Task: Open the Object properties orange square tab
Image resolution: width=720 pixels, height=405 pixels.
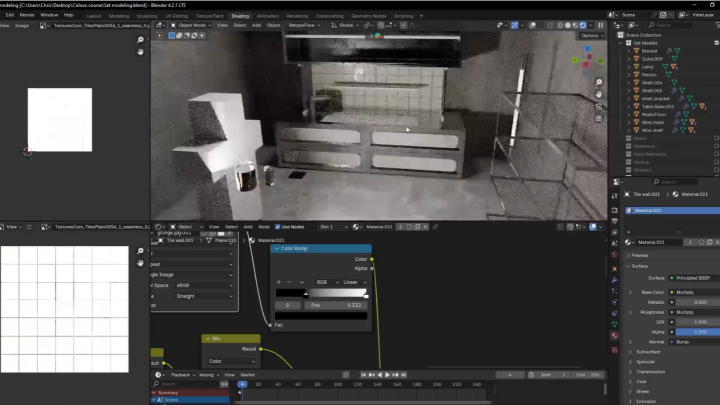Action: (x=615, y=268)
